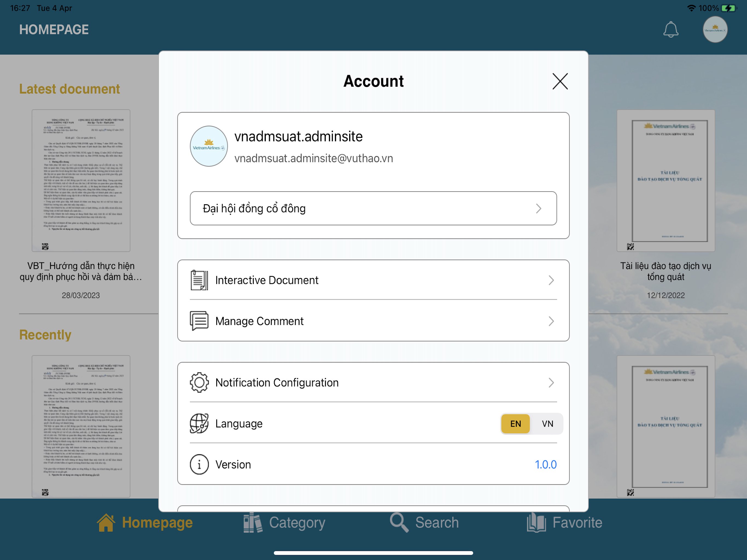
Task: Open Tài liệu đào tạo dịch vụ thumbnail
Action: 666,180
